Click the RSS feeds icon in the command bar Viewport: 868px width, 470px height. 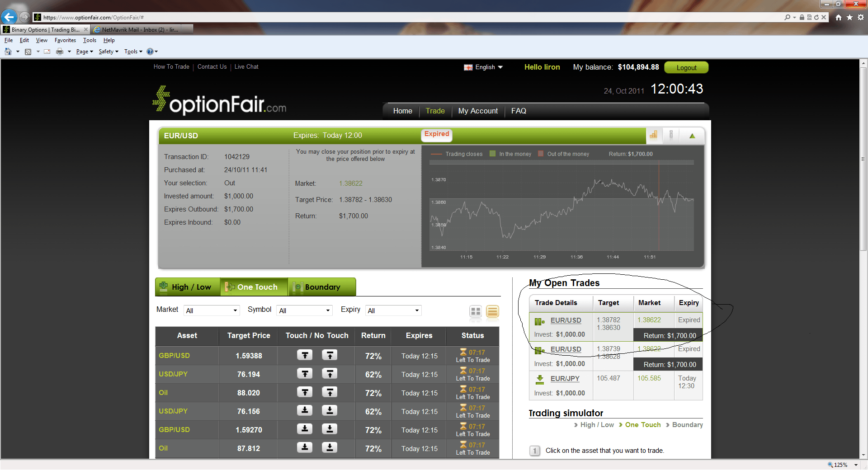click(28, 52)
